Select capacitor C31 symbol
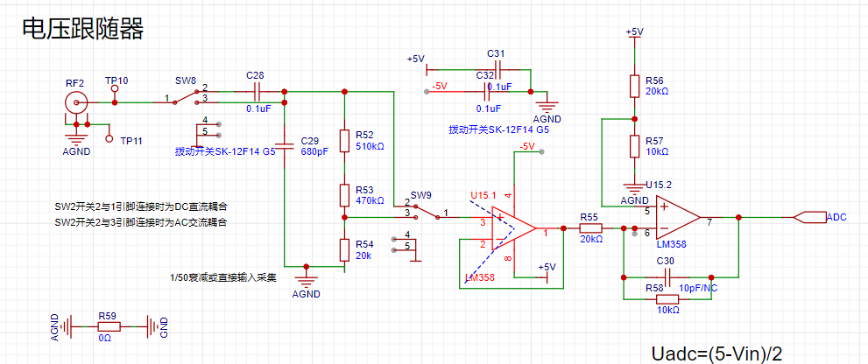The width and height of the screenshot is (868, 364). (498, 70)
